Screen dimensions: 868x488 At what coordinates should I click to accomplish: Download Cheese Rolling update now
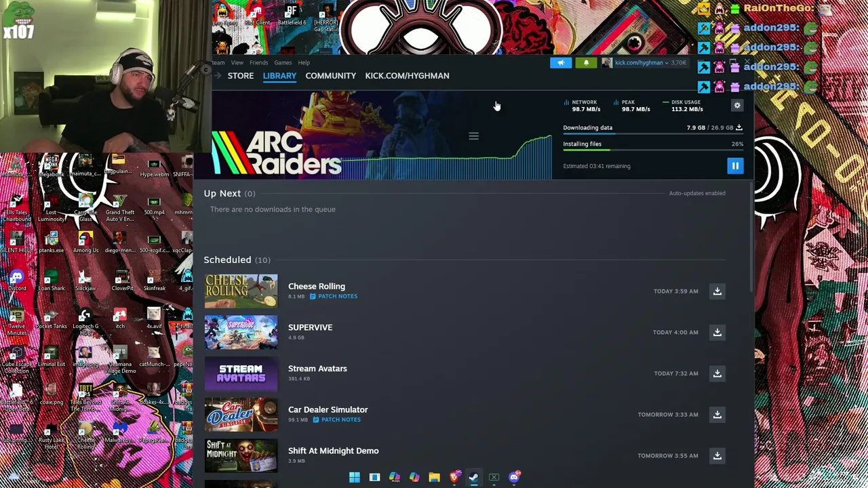click(x=717, y=291)
